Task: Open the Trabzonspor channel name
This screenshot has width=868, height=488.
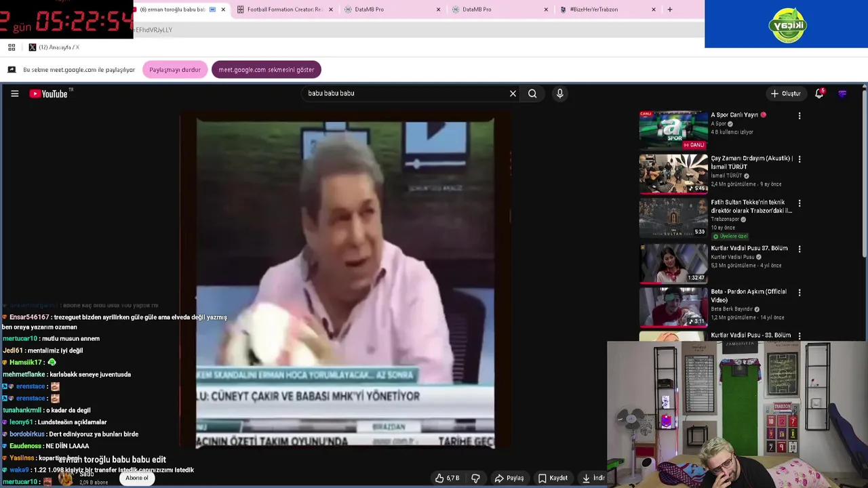Action: 725,220
